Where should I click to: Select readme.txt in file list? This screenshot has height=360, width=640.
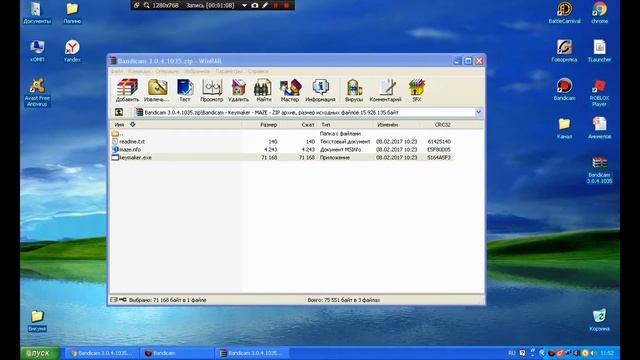(282, 142)
